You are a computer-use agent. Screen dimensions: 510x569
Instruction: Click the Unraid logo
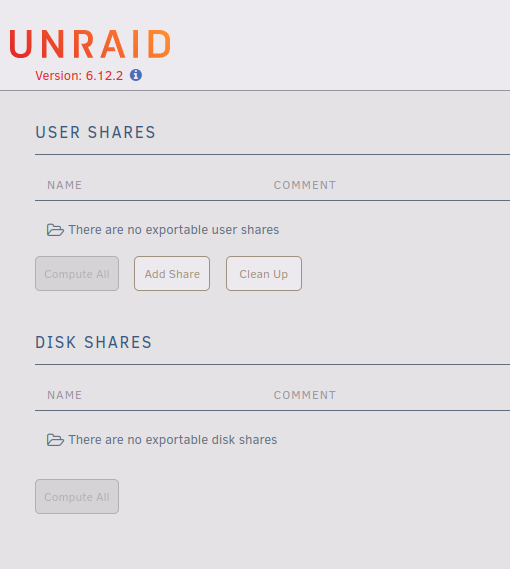pos(90,44)
